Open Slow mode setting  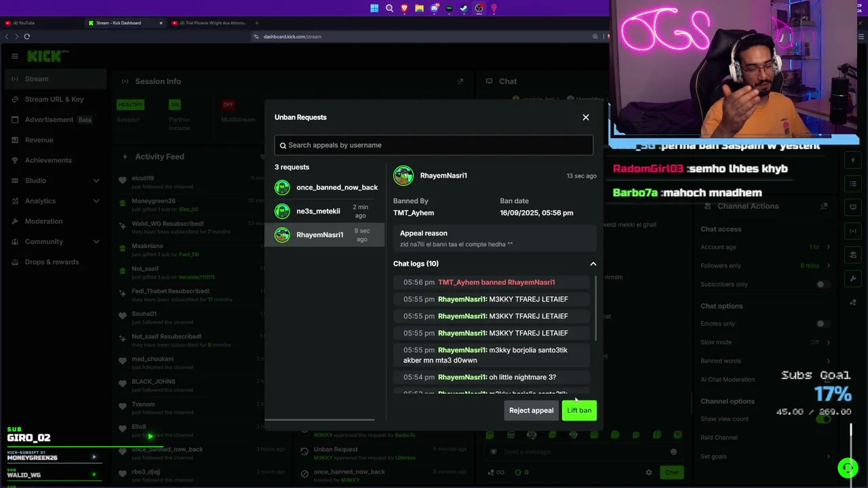coord(764,342)
